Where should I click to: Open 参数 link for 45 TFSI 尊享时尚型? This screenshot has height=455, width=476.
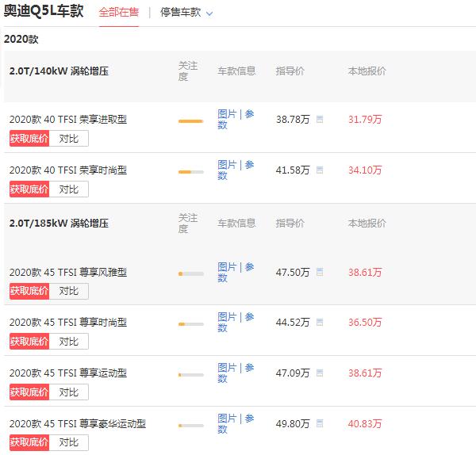pos(249,317)
